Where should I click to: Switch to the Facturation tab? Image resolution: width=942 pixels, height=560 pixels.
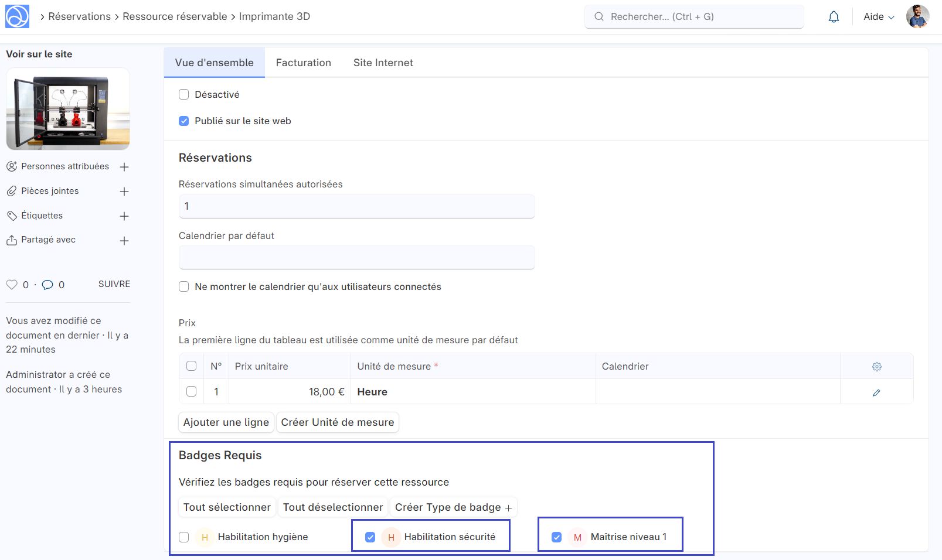click(303, 63)
